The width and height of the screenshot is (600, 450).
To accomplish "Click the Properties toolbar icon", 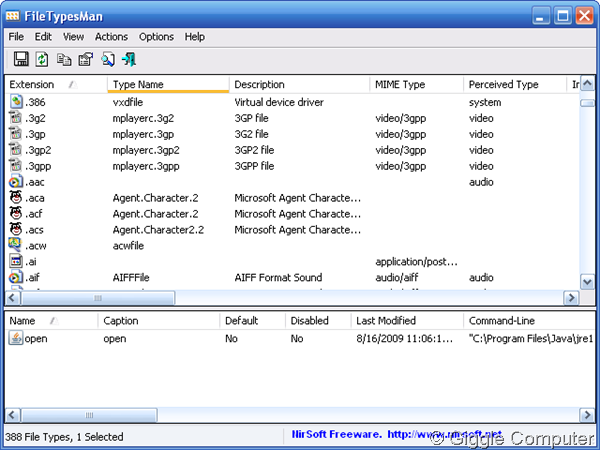I will tap(86, 59).
